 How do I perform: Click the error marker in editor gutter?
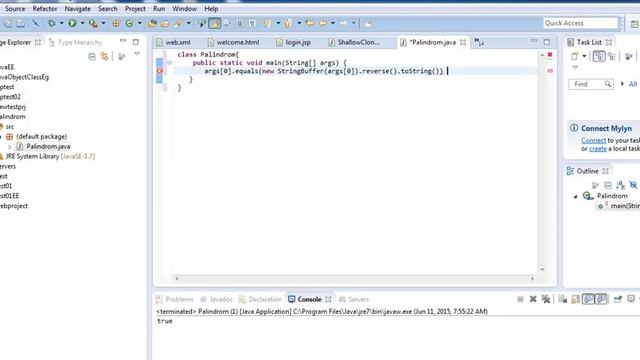(160, 71)
